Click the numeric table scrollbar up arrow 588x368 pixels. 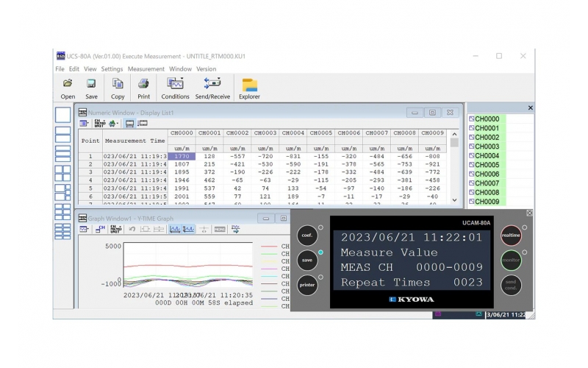[454, 134]
